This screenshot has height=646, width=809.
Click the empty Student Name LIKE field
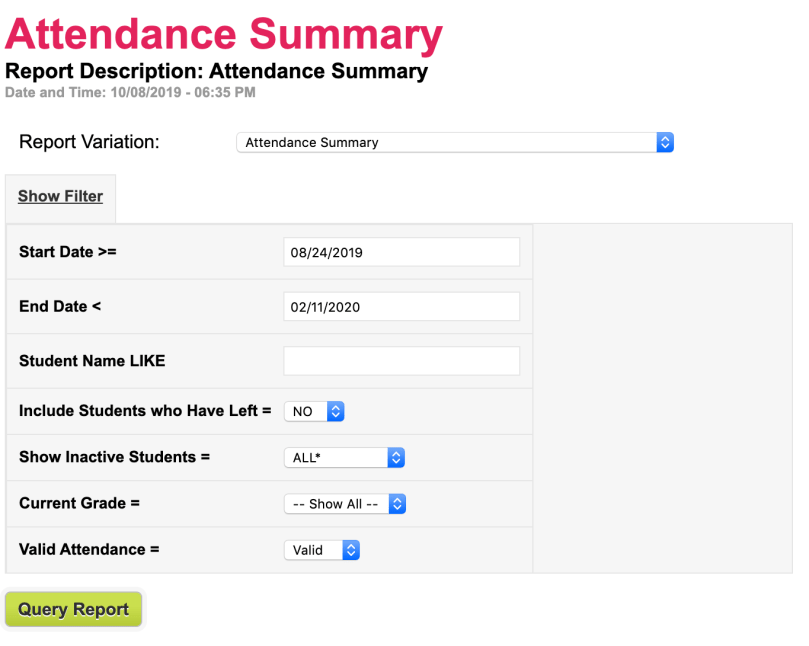[401, 360]
